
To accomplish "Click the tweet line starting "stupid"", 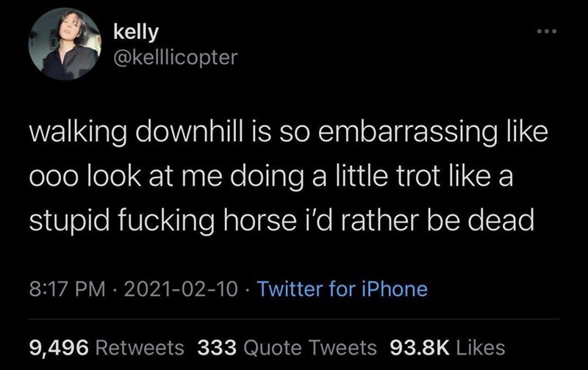I will click(x=279, y=220).
